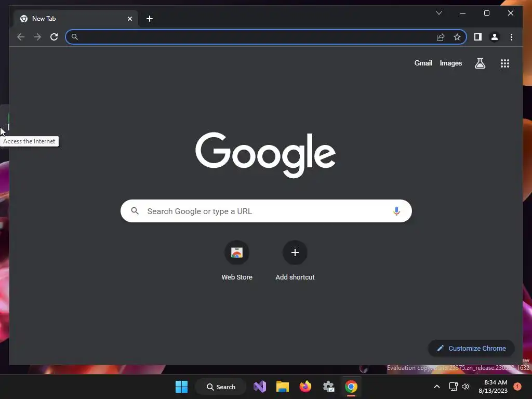Open network status tray icon
The image size is (532, 399).
(453, 387)
